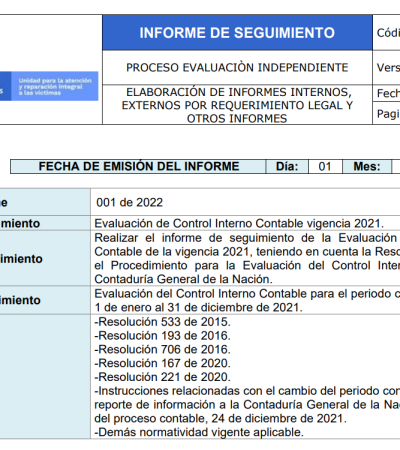Click 'ELABORACIÓN DE INFORMES INTERNOS' heading line

point(239,92)
